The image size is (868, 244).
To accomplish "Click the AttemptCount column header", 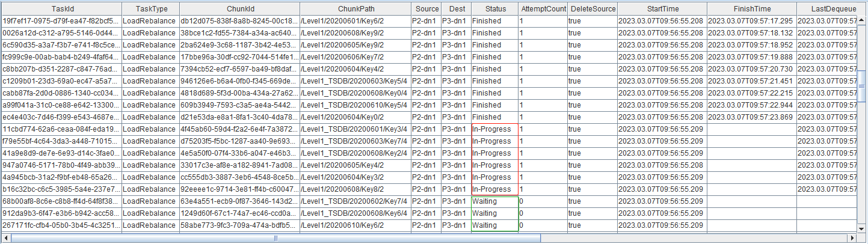I will click(543, 9).
